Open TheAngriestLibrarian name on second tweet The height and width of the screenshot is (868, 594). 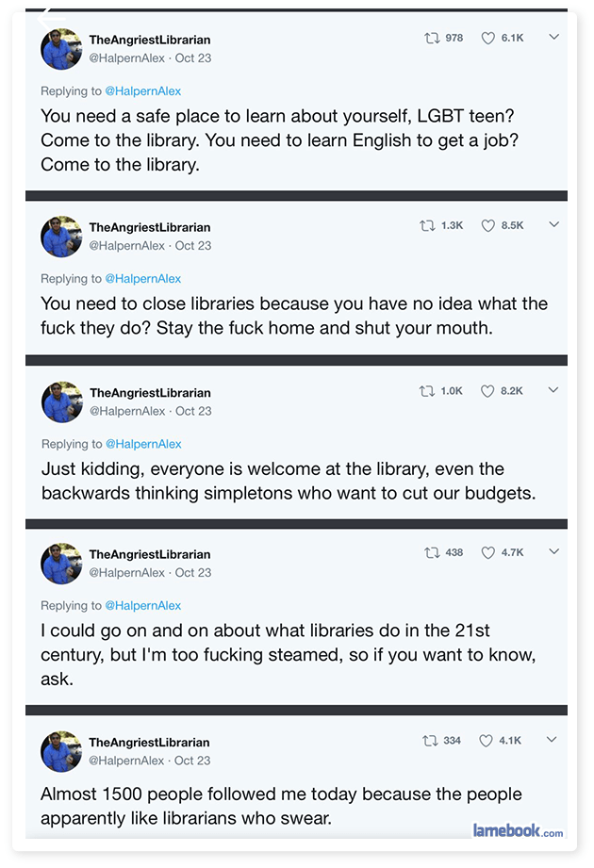pos(150,227)
